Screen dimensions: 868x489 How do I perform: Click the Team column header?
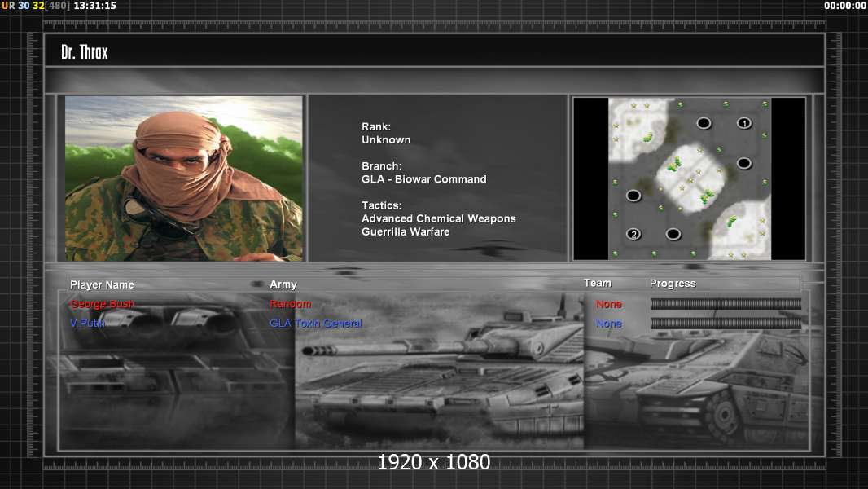pos(598,283)
